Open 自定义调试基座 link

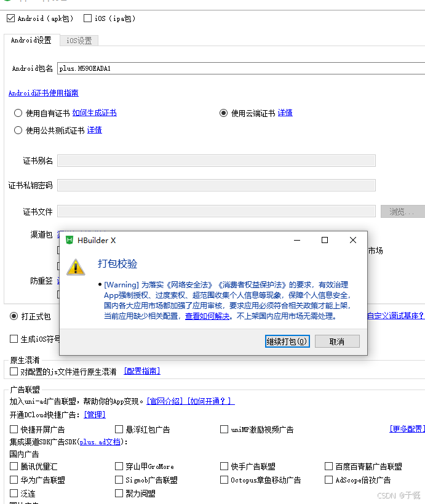(395, 316)
